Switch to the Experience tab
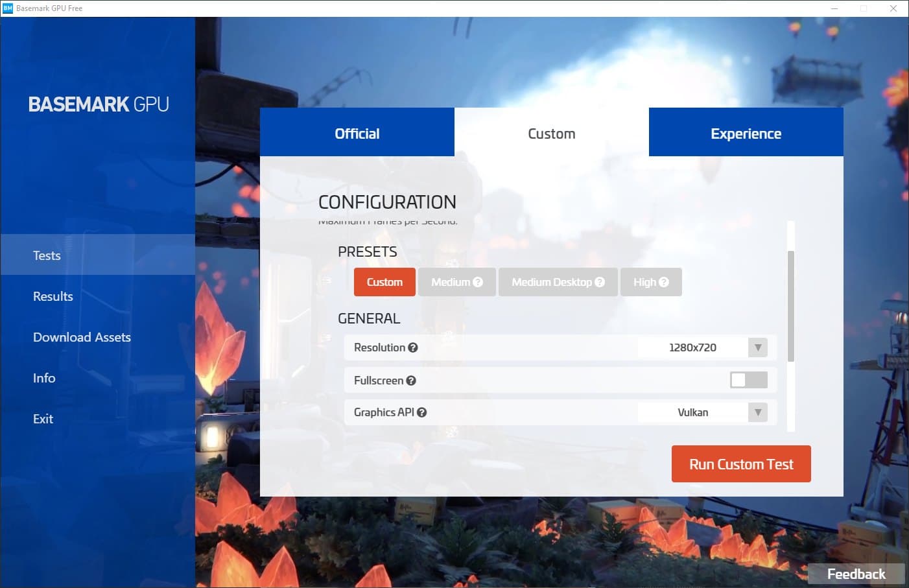Screen dimensions: 909x588 746,132
